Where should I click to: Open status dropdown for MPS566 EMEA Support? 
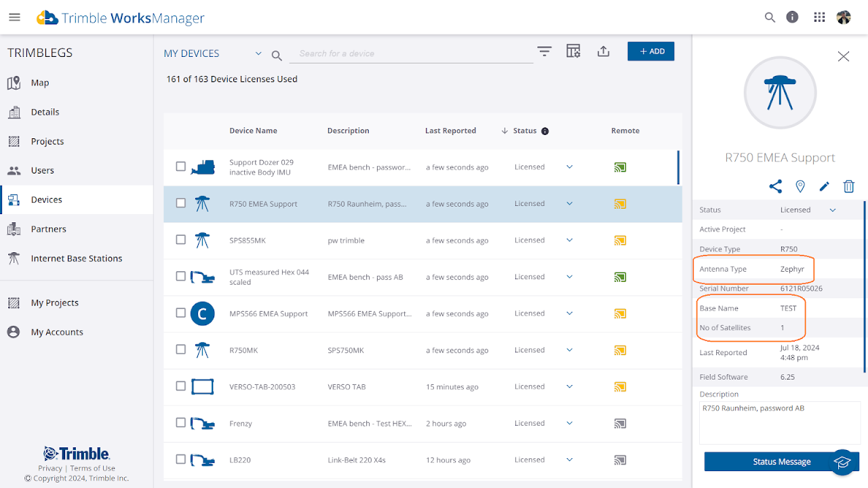pyautogui.click(x=570, y=313)
